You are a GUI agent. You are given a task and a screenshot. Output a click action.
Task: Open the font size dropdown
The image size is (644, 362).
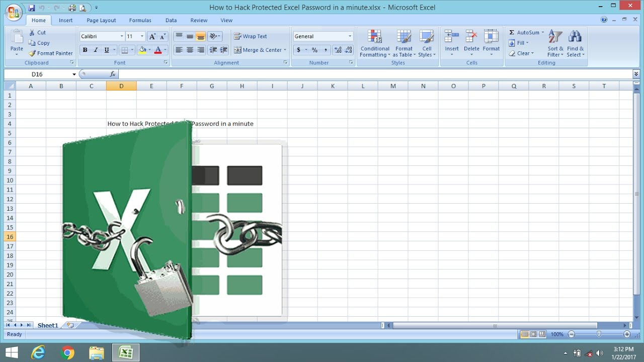point(142,36)
